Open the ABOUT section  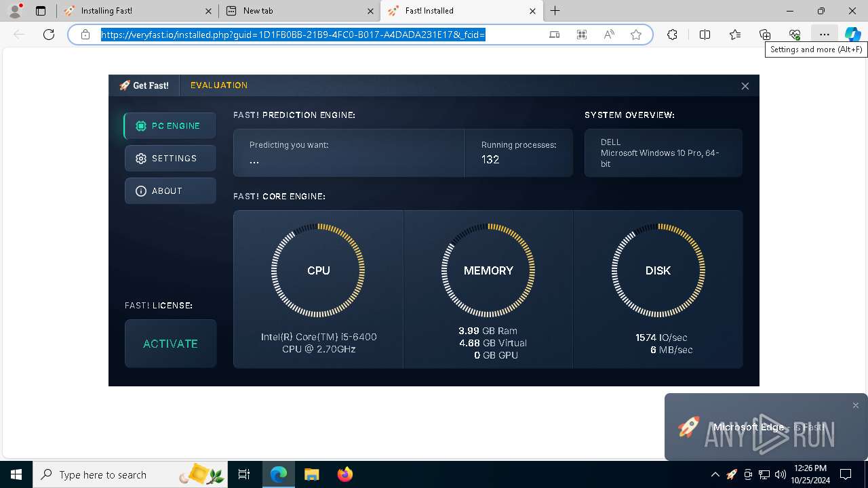(x=170, y=191)
